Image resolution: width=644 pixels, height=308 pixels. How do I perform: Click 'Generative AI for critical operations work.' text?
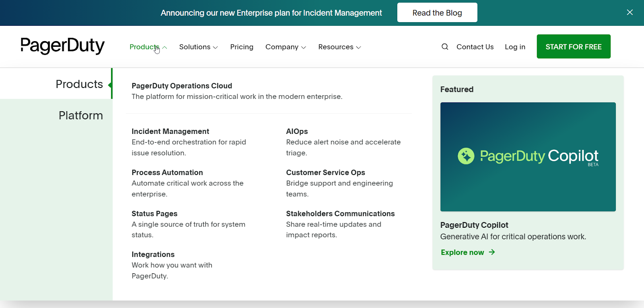point(513,237)
